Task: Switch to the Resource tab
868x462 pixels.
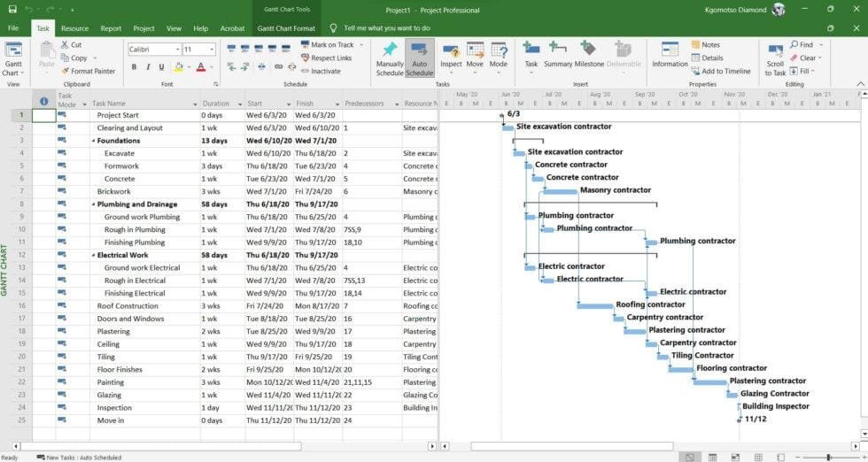Action: click(74, 28)
